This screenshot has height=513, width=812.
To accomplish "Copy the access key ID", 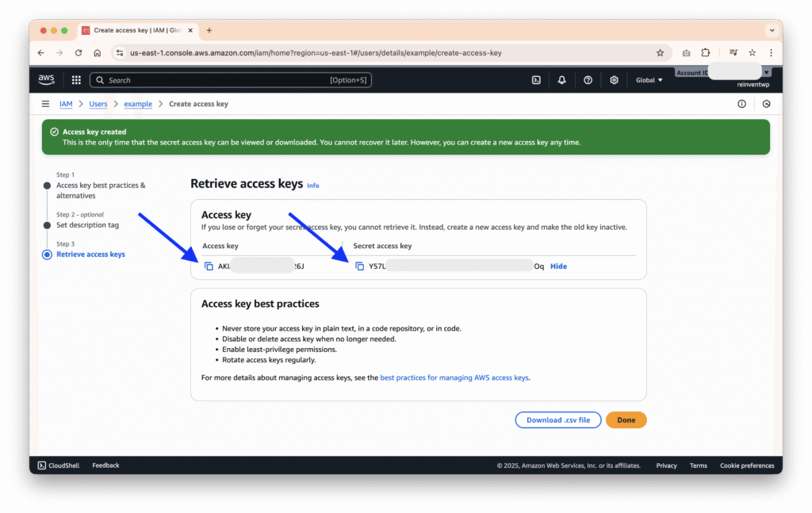I will pyautogui.click(x=209, y=266).
